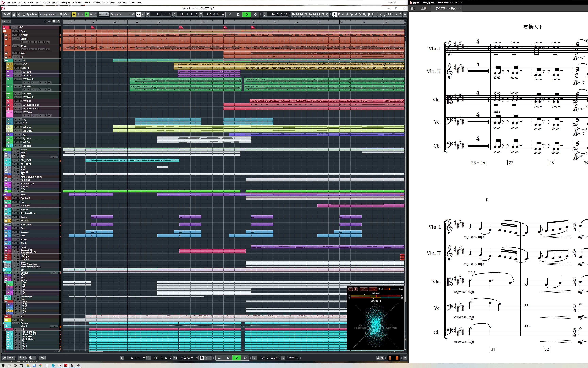Mute the EGT Solo track
Screen dimensions: 588x368
[x=16, y=112]
